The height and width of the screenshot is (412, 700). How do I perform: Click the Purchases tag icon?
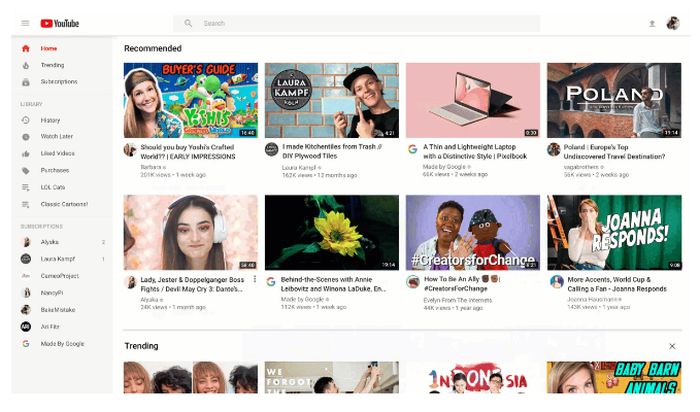click(x=26, y=171)
